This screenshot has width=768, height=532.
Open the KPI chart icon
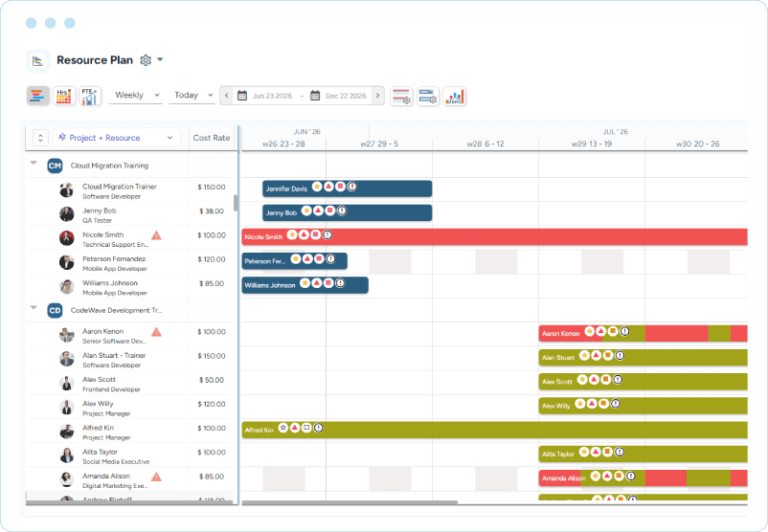coord(455,96)
